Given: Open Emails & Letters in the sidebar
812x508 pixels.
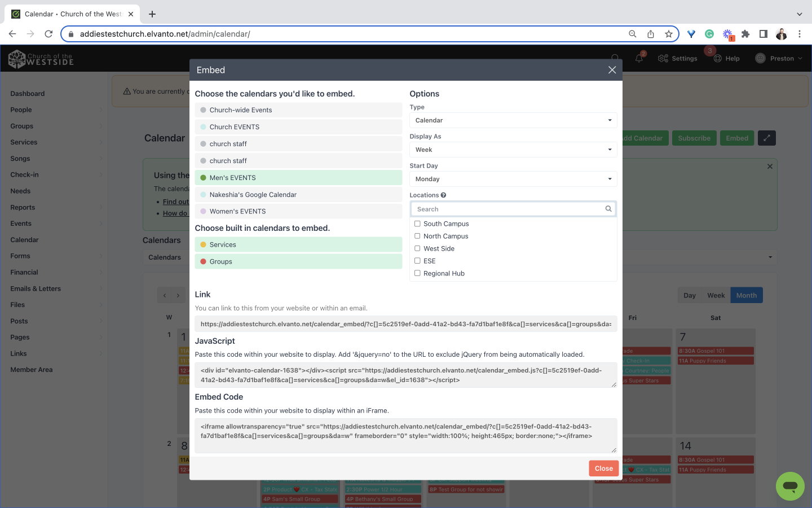Looking at the screenshot, I should coord(36,289).
